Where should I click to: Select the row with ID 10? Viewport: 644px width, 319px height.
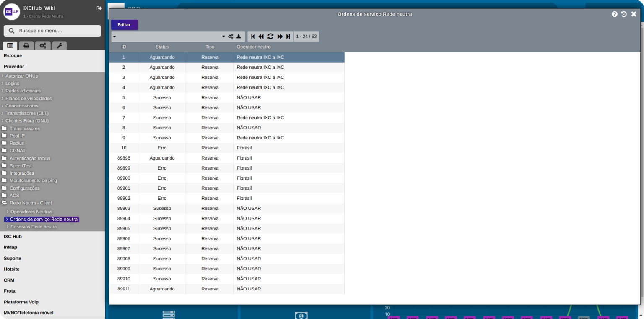227,148
